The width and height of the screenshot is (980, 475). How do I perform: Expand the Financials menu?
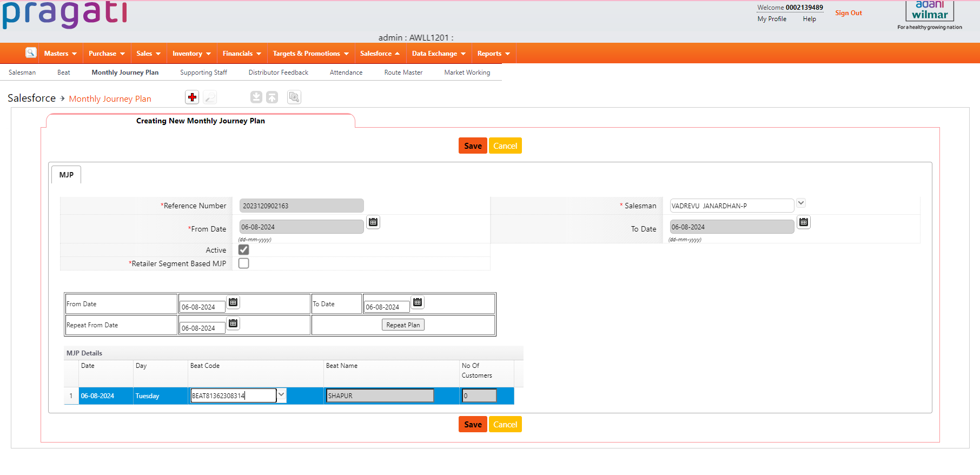pyautogui.click(x=242, y=54)
